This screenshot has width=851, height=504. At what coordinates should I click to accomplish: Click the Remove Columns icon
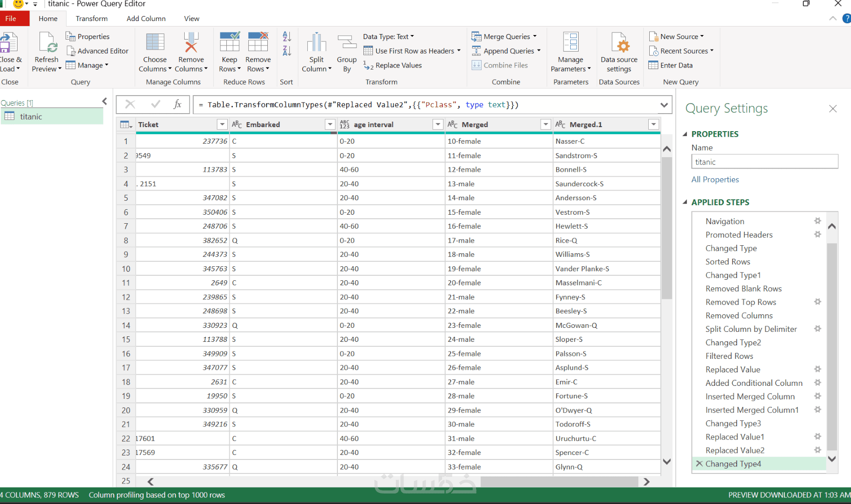point(191,43)
